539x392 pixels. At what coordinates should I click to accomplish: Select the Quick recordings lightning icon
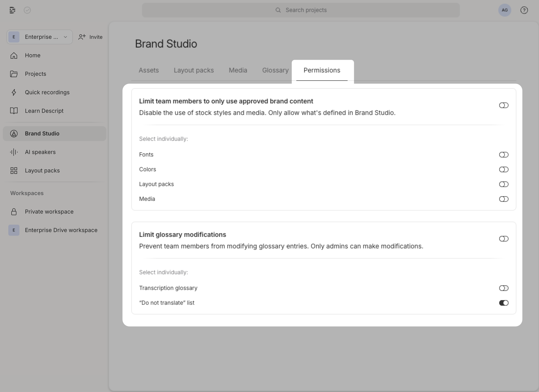point(14,92)
